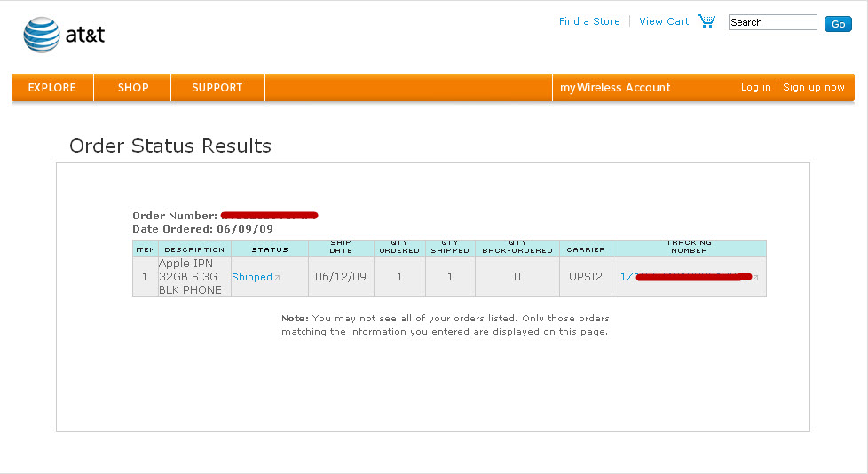
Task: Open the shopping cart icon
Action: click(x=706, y=21)
